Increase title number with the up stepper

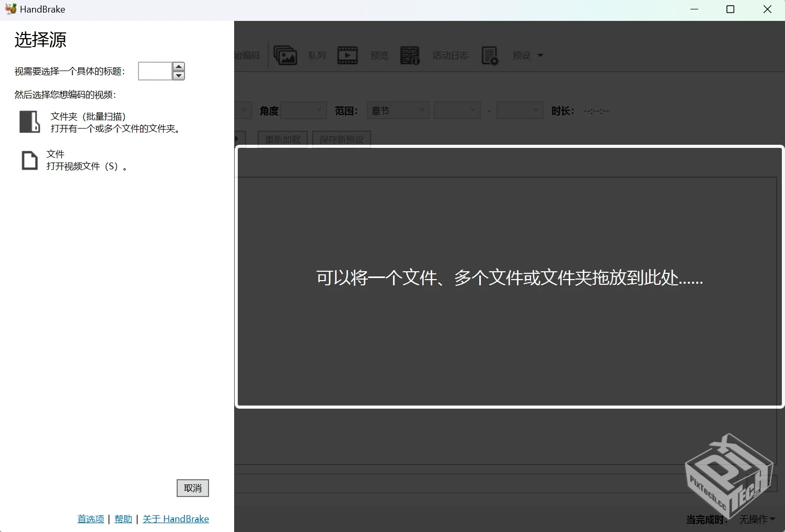tap(178, 67)
